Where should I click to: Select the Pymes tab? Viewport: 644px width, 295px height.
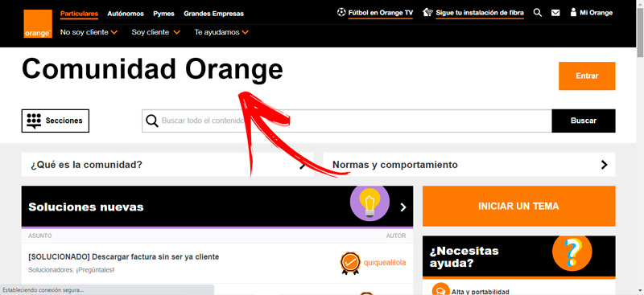click(x=164, y=14)
